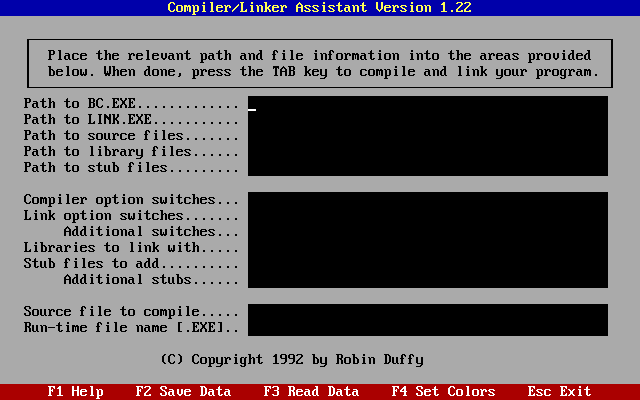Select the Path to stub files field
The height and width of the screenshot is (400, 640).
pos(427,168)
